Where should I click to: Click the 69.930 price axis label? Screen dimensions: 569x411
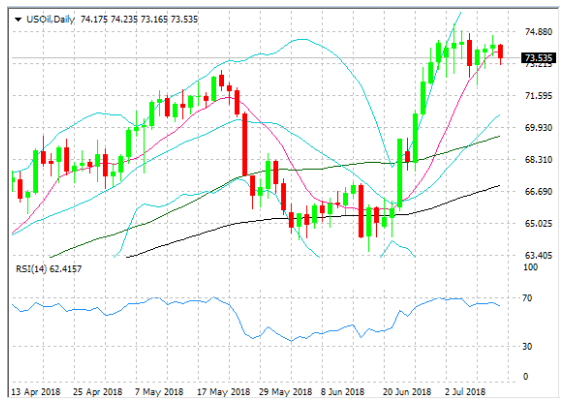pyautogui.click(x=539, y=128)
